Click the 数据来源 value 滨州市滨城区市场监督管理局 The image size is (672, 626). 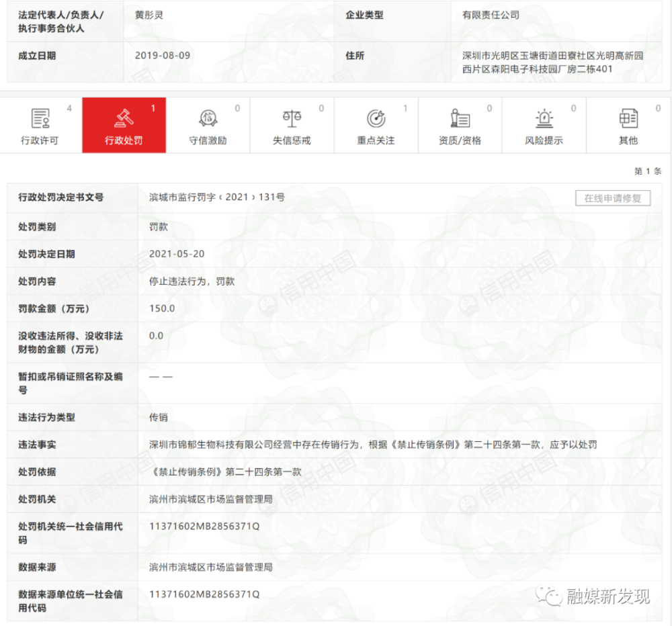(x=211, y=568)
